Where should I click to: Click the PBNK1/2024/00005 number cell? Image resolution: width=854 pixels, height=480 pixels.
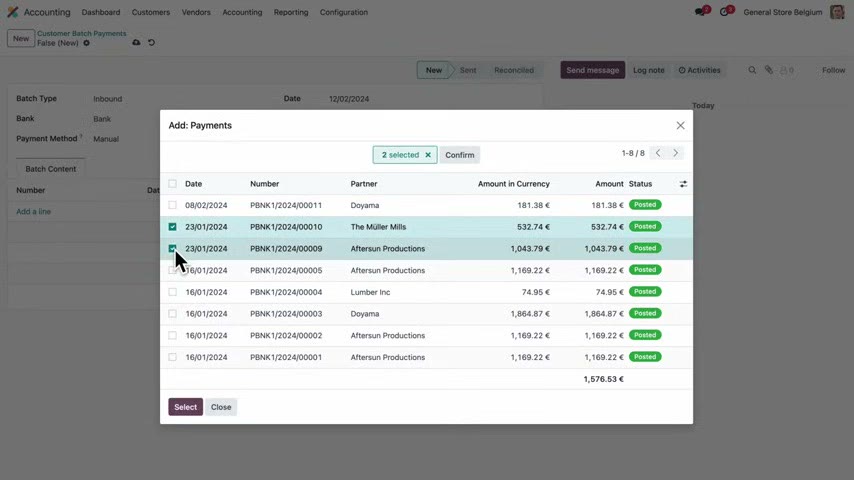point(286,271)
